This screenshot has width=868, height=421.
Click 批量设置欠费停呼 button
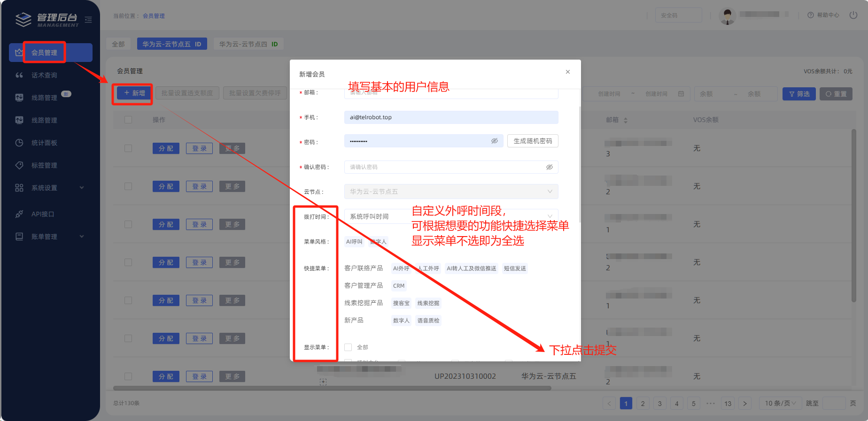255,93
